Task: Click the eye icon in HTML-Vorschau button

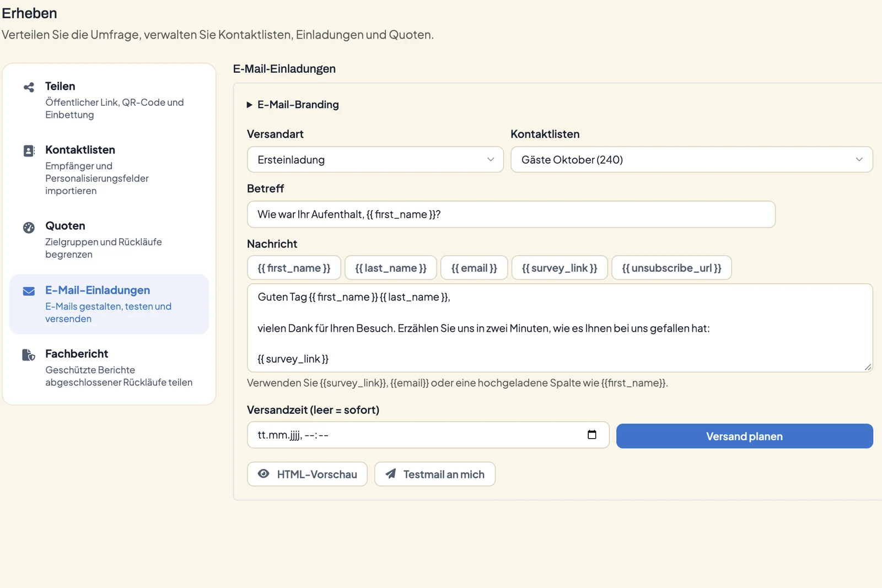Action: [x=263, y=474]
